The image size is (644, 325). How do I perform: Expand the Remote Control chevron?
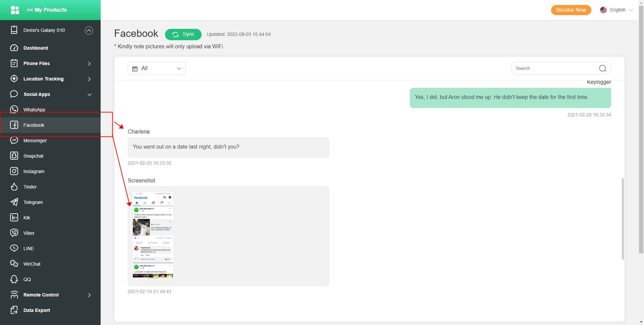click(x=89, y=295)
